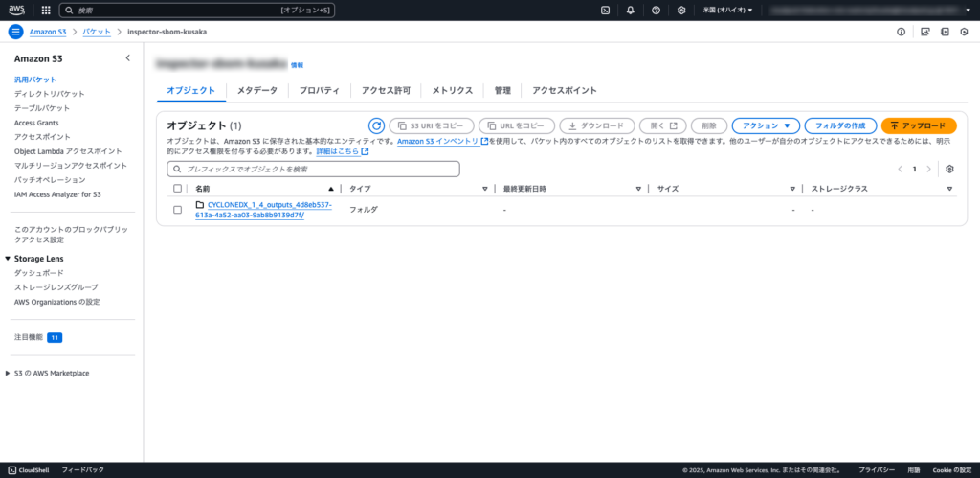The width and height of the screenshot is (980, 478).
Task: Open Access Grants in sidebar
Action: pyautogui.click(x=36, y=123)
